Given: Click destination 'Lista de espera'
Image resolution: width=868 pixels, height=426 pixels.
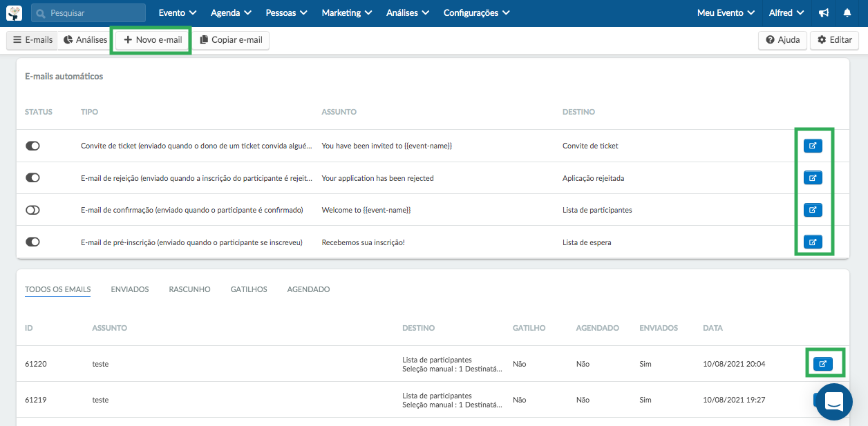Looking at the screenshot, I should coord(587,242).
